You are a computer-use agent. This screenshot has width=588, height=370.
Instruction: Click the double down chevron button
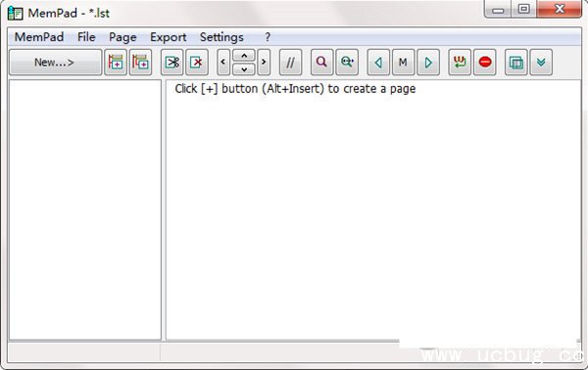coord(541,63)
